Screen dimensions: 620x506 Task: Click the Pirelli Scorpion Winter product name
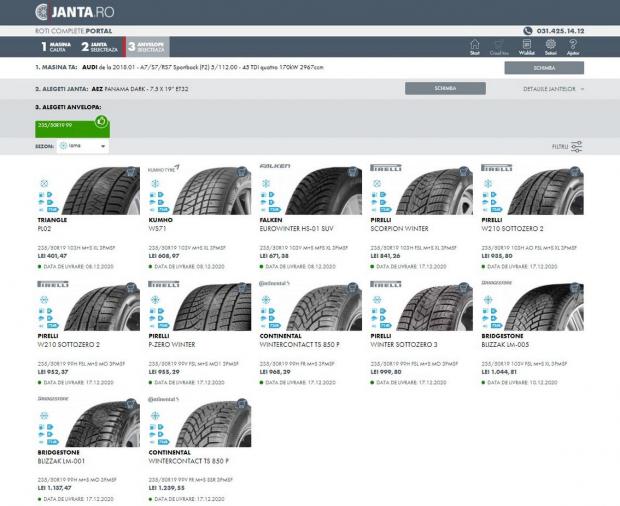[x=399, y=227]
